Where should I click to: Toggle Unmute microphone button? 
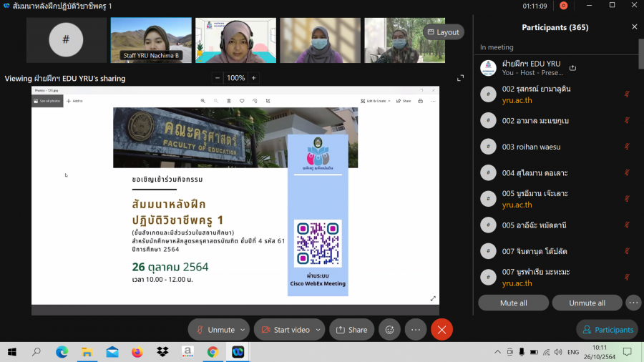point(214,330)
